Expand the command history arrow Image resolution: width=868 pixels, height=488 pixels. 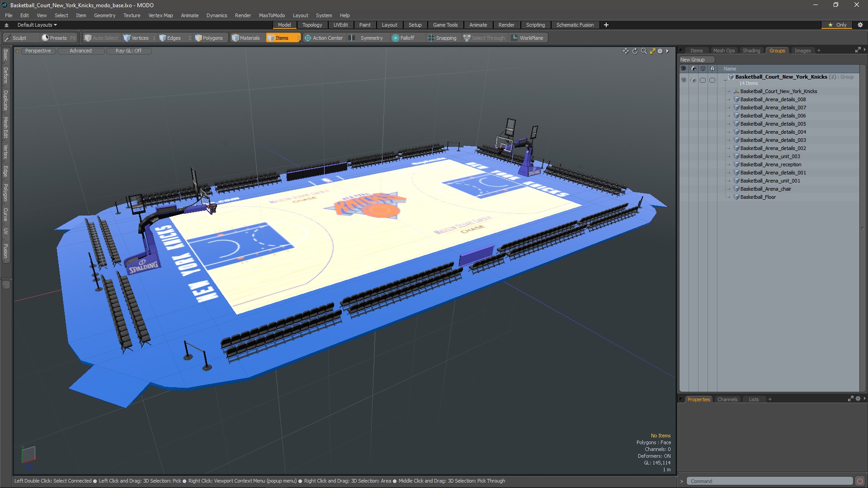coord(682,481)
